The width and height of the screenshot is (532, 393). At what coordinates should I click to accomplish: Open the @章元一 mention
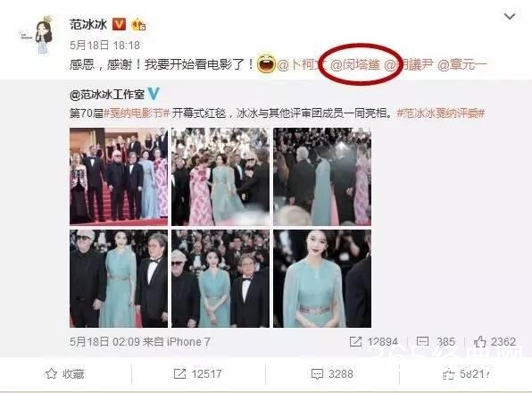(x=462, y=64)
